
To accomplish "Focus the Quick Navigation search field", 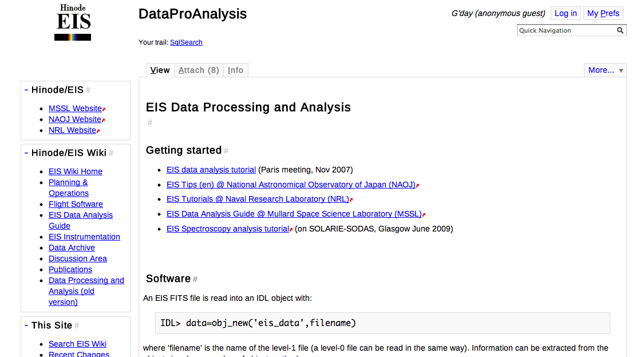I will (566, 30).
